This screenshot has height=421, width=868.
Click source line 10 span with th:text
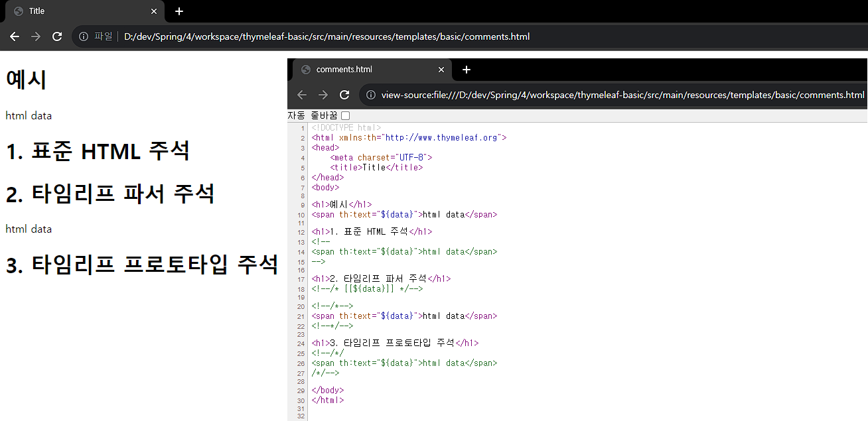pos(404,215)
